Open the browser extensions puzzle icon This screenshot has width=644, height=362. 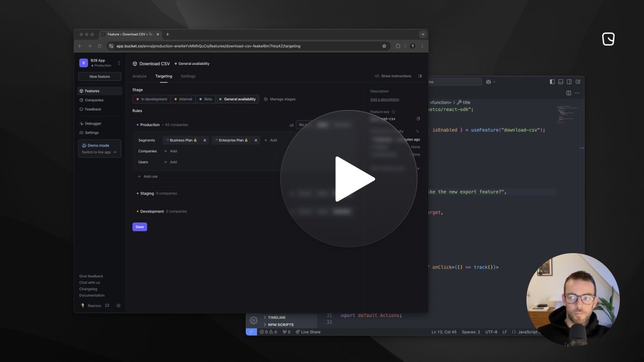click(398, 46)
